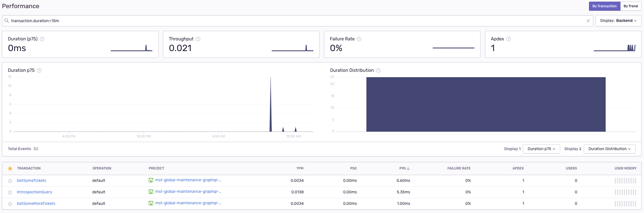Screen dimensions: 644x213
Task: Open help icon beside Duration p75 chart title
Action: click(39, 70)
